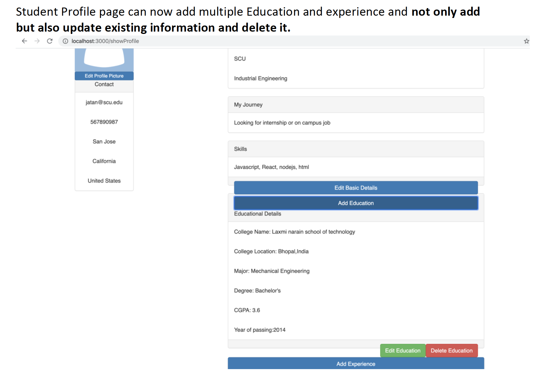
Task: Click the CGPA: 3.6 line
Action: (247, 310)
